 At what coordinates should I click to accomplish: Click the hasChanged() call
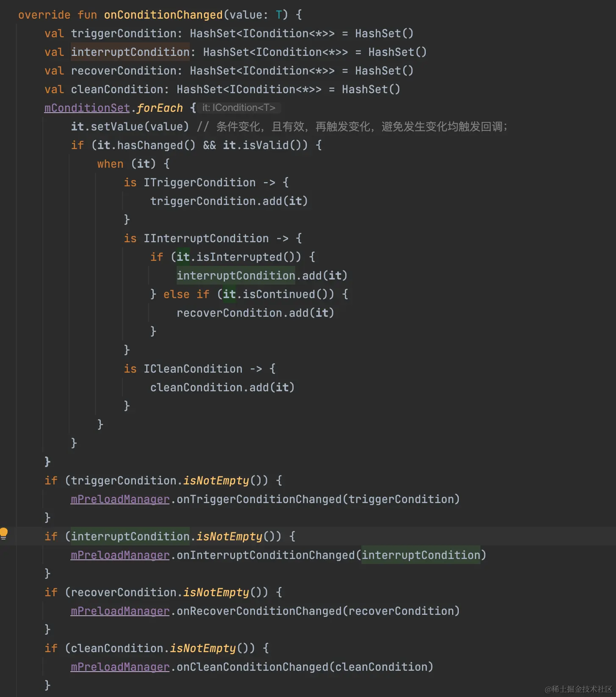coord(156,145)
